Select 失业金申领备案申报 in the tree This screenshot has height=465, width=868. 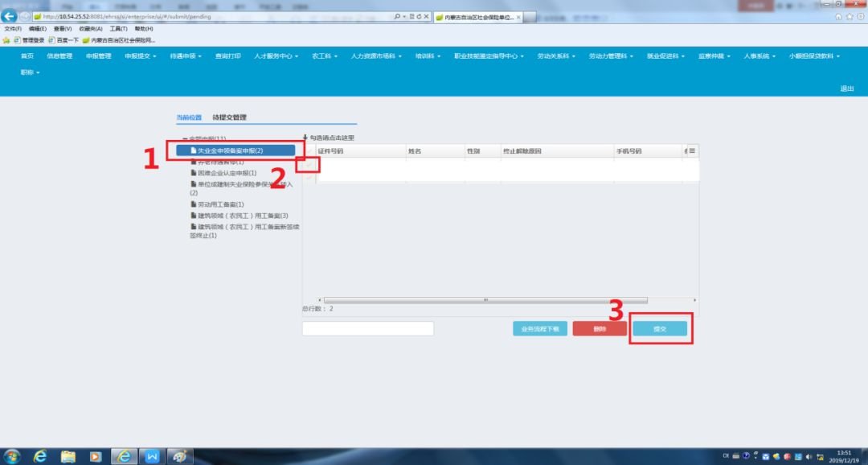point(230,150)
